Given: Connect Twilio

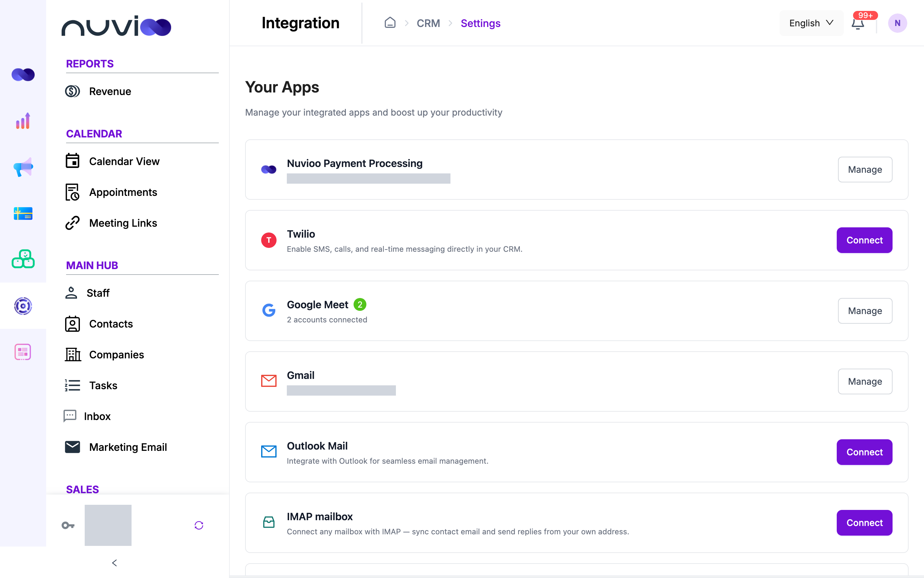Looking at the screenshot, I should tap(864, 240).
